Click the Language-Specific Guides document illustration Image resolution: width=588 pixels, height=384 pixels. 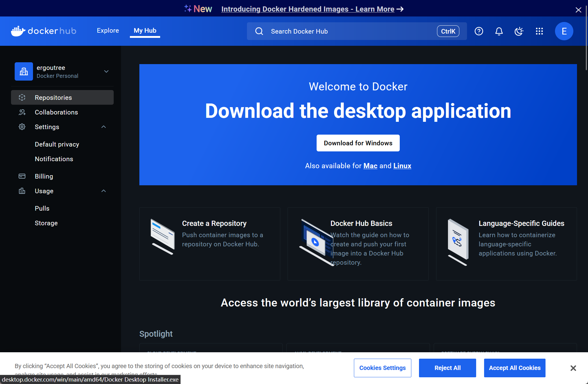coord(458,242)
